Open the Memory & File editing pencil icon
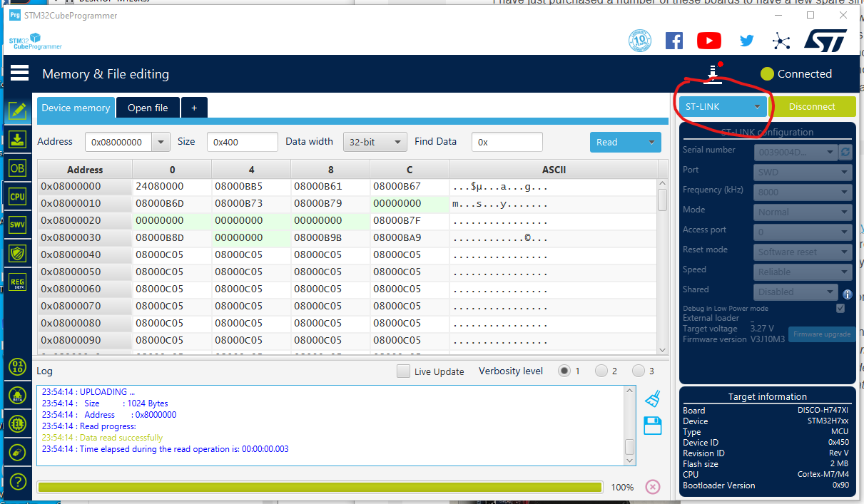Image resolution: width=864 pixels, height=504 pixels. pos(18,110)
